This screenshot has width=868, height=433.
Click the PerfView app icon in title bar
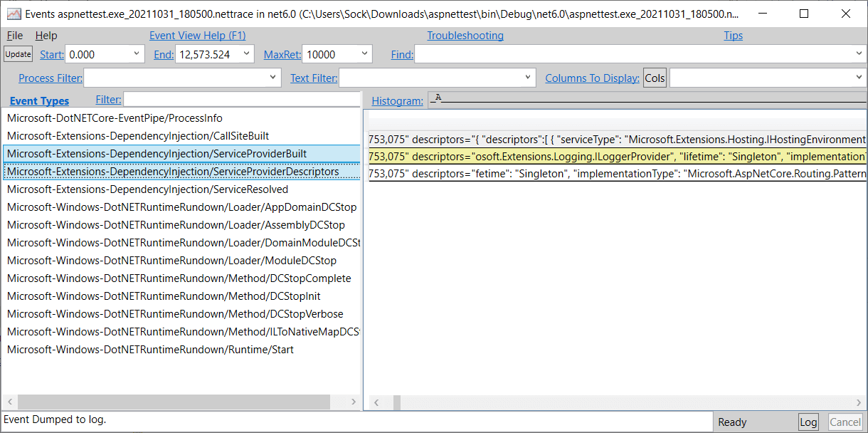pyautogui.click(x=14, y=14)
